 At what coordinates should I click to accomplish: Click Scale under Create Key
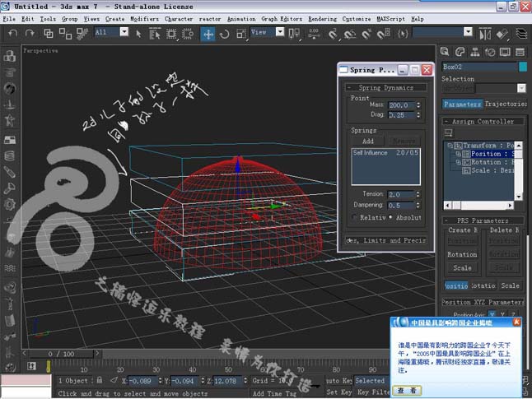(462, 268)
